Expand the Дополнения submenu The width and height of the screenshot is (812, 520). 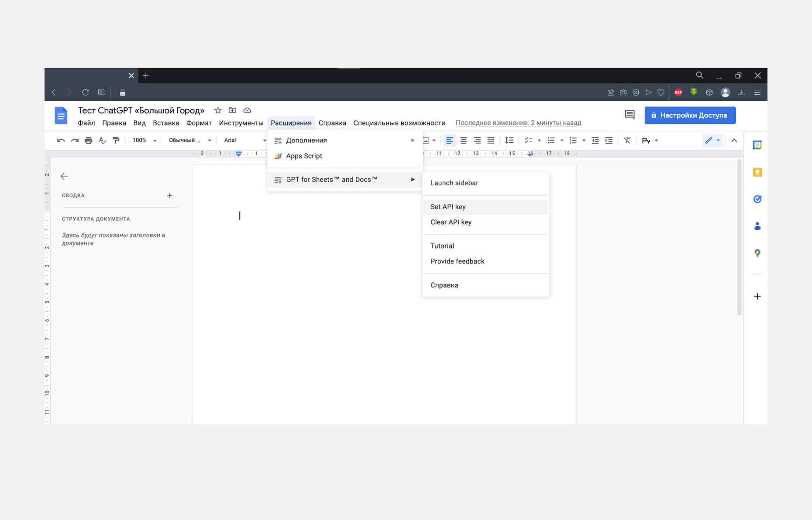coord(345,140)
